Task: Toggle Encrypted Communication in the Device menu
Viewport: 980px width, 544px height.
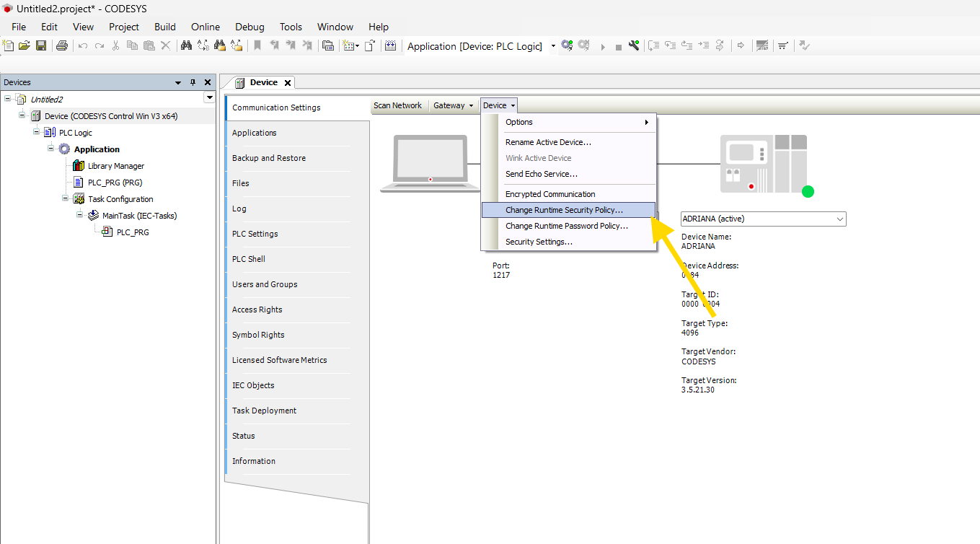Action: tap(569, 194)
